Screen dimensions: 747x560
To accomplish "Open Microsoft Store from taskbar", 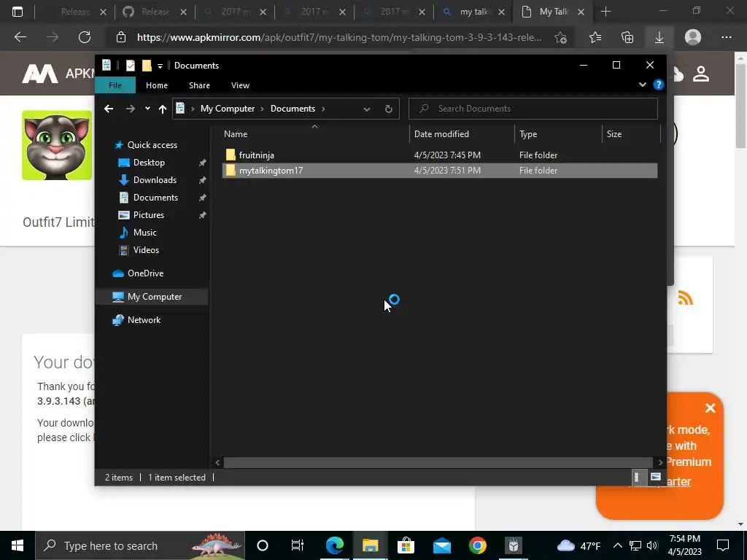I will [406, 545].
